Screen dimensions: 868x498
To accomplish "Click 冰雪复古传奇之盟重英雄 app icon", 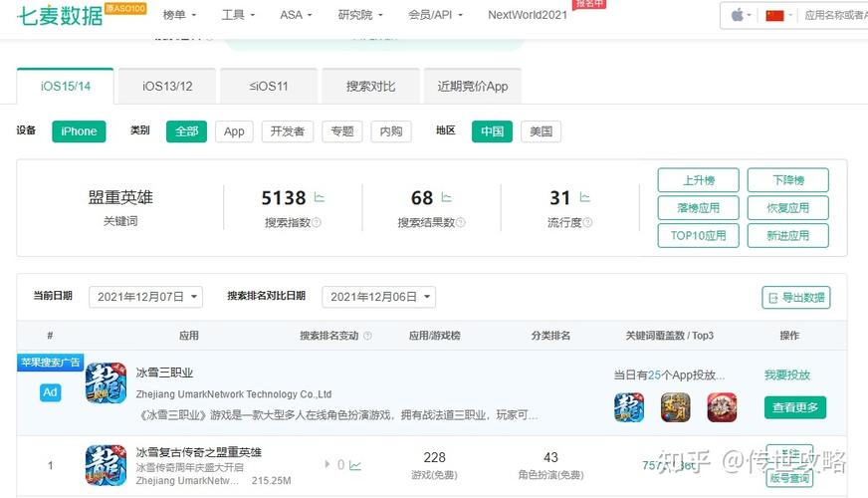I will pyautogui.click(x=106, y=465).
